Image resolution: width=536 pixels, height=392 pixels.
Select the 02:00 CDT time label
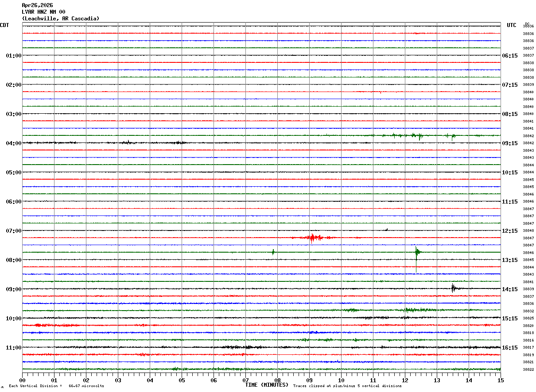tap(14, 85)
